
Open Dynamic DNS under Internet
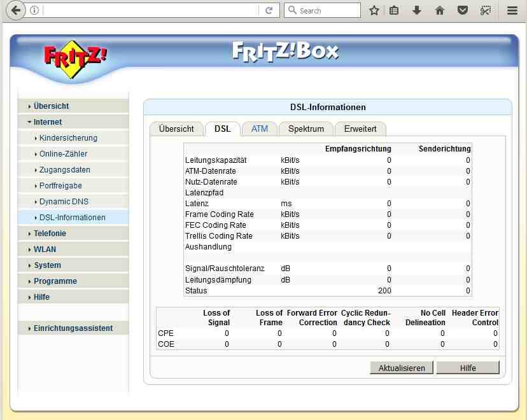pyautogui.click(x=73, y=202)
